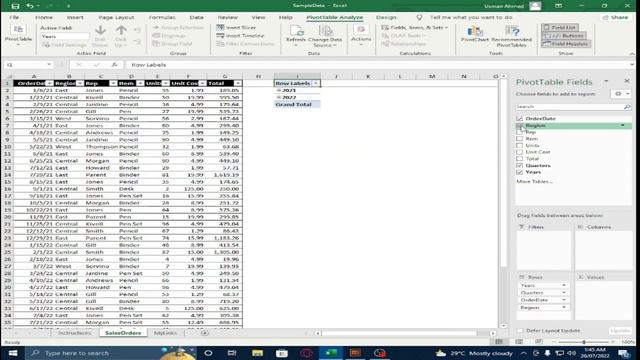Viewport: 640px width, 360px height.
Task: Check the Item field checkbox
Action: coord(520,139)
